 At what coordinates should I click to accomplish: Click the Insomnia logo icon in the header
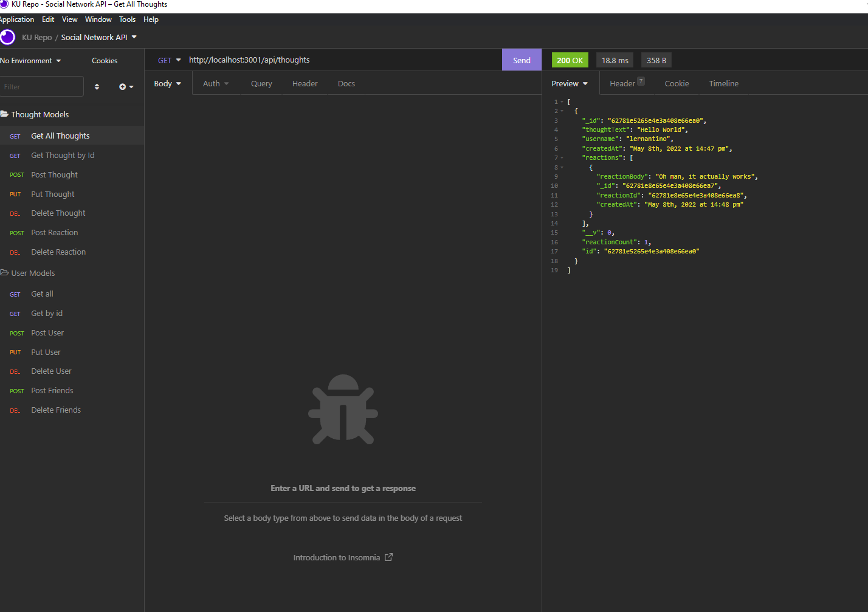click(x=8, y=37)
